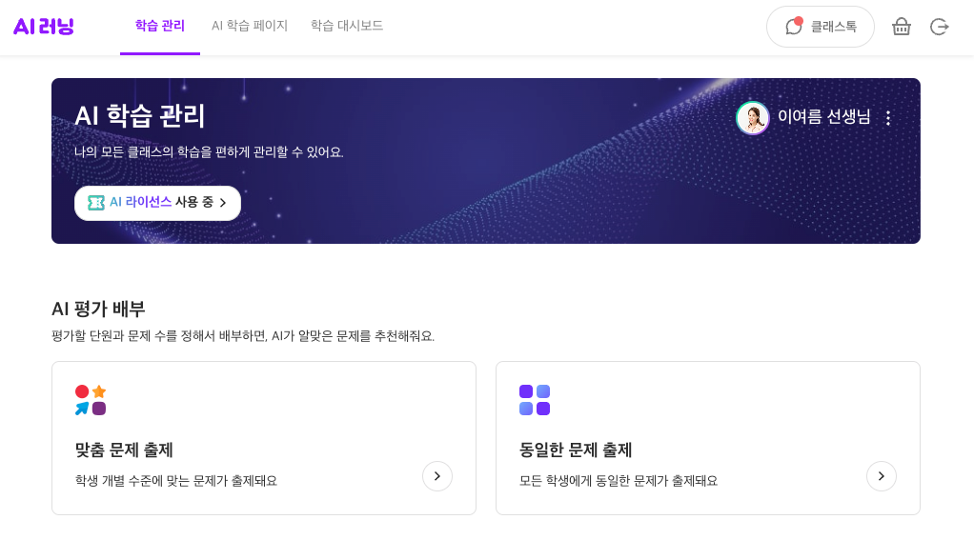This screenshot has width=974, height=560.
Task: Select the 동일한 문제 출제 card
Action: pyautogui.click(x=708, y=438)
